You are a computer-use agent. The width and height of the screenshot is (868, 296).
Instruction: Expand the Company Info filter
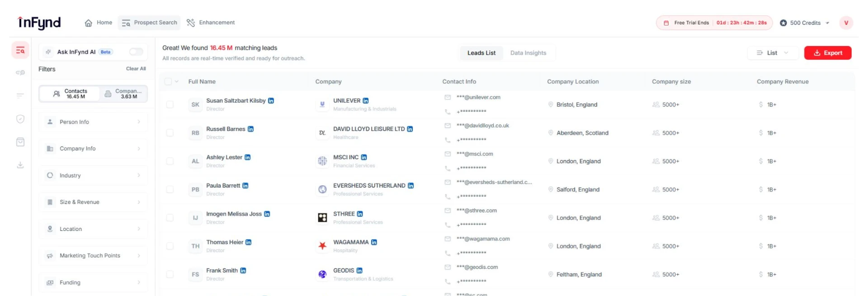click(x=93, y=149)
